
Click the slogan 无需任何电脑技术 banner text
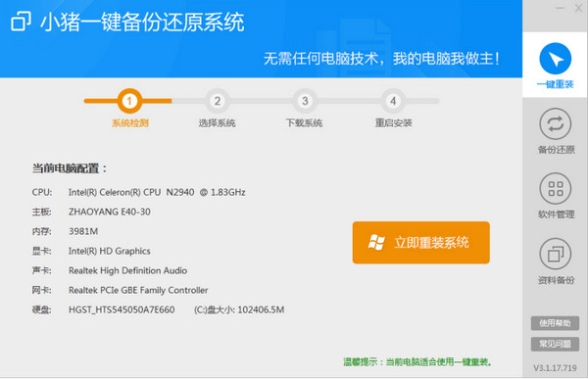[381, 59]
